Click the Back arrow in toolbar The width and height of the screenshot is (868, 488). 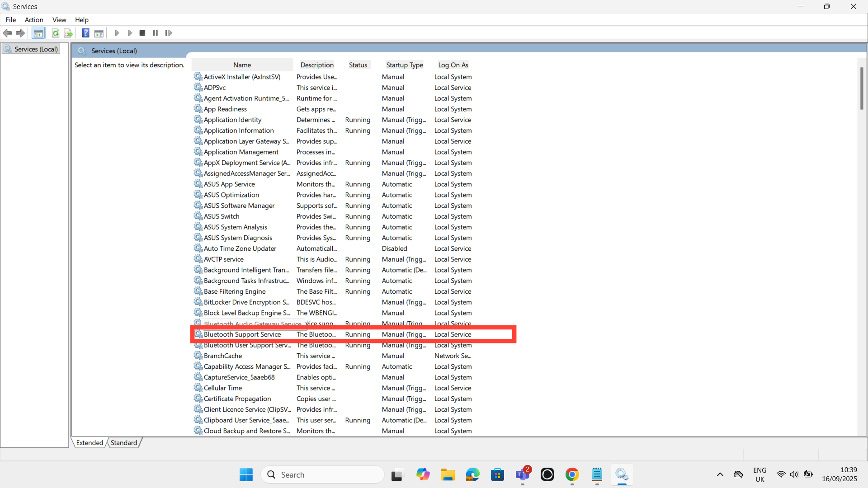tap(7, 33)
